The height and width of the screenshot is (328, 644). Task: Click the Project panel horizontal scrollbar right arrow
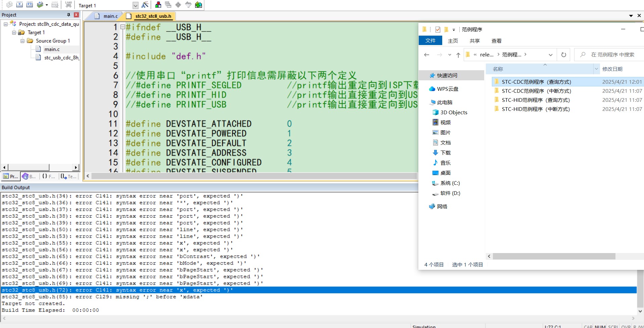[76, 167]
